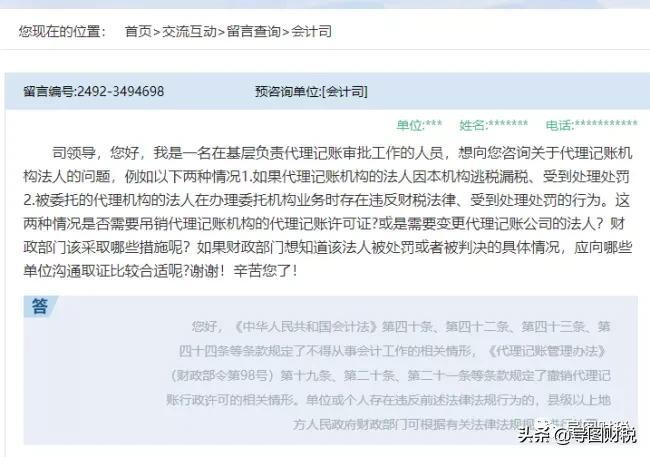Click the 《中华人民共和国会计法》 reference in answer

coord(306,326)
